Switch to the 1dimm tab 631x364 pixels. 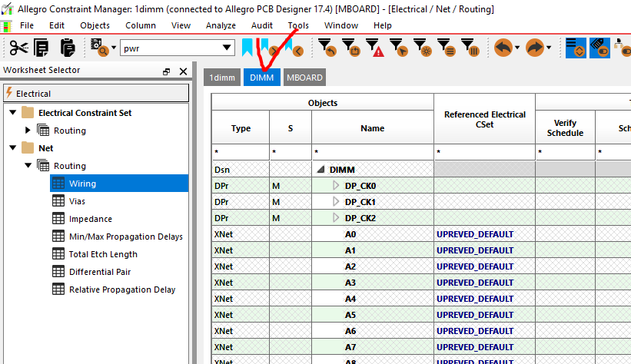pos(222,78)
